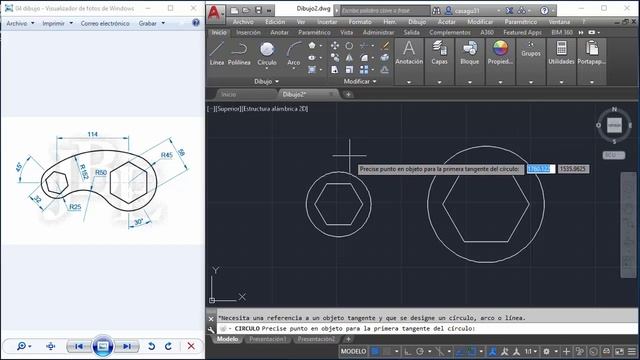Switch to the Inicio file tab
640x360 pixels.
(229, 94)
